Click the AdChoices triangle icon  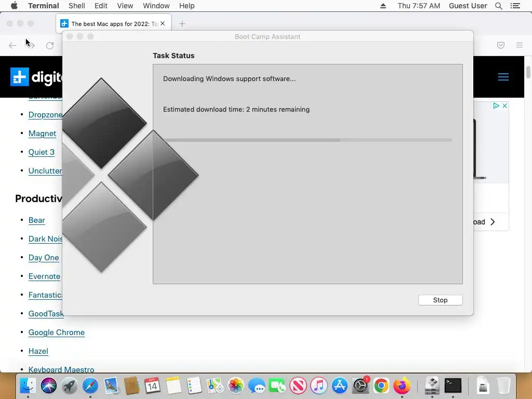pos(496,106)
